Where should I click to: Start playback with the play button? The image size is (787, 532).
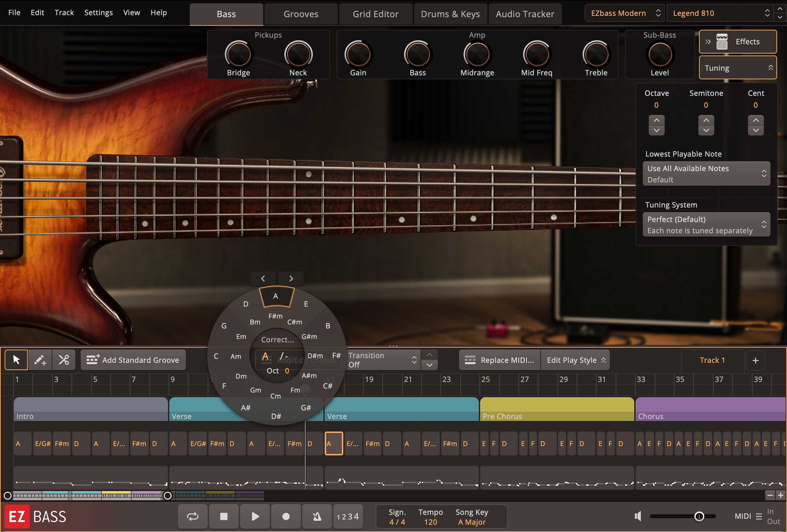[x=255, y=516]
